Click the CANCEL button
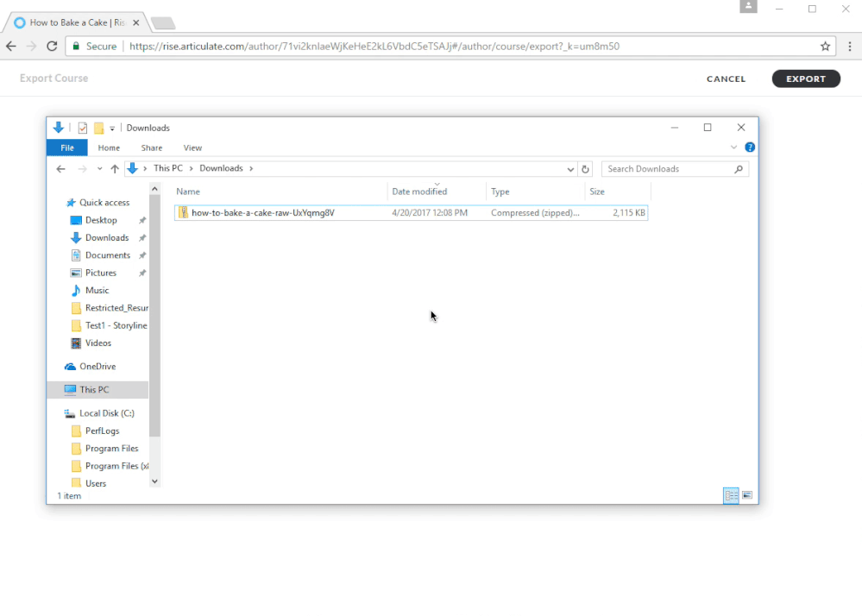 726,79
